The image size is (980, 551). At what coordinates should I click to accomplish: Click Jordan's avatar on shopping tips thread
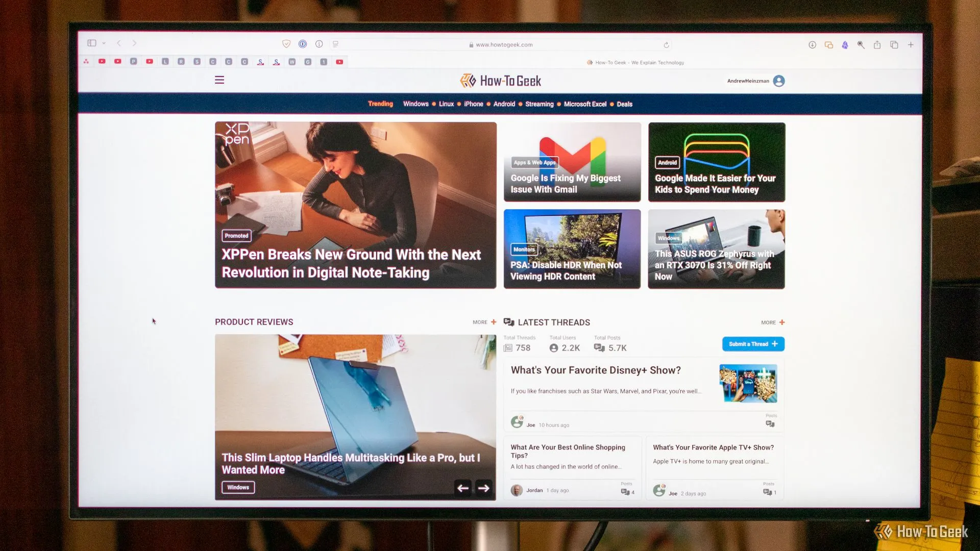tap(517, 490)
